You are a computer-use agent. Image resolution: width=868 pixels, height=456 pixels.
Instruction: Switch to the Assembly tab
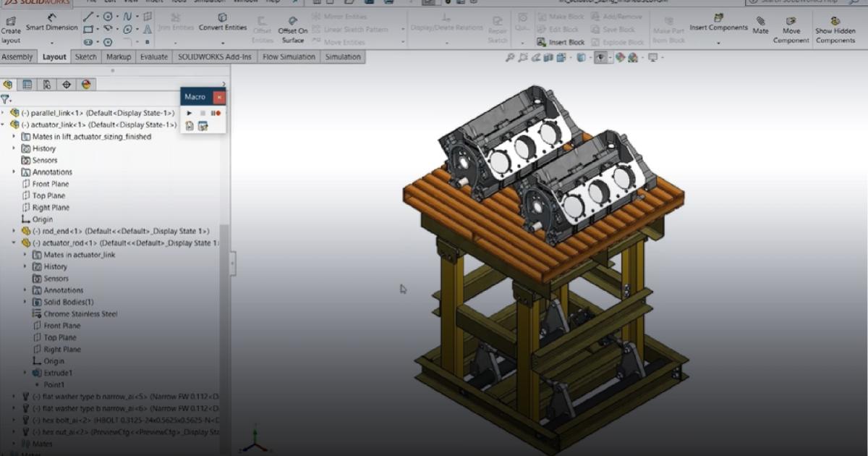pos(17,57)
